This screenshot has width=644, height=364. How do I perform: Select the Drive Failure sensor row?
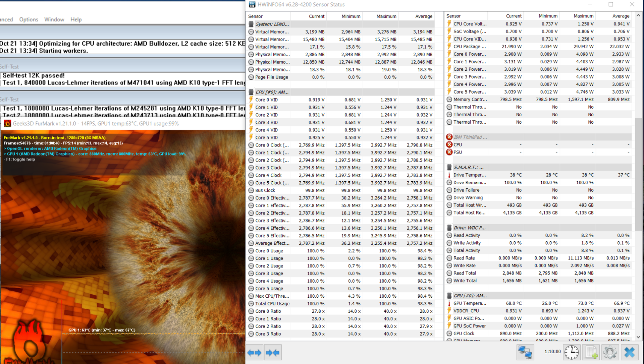point(539,190)
